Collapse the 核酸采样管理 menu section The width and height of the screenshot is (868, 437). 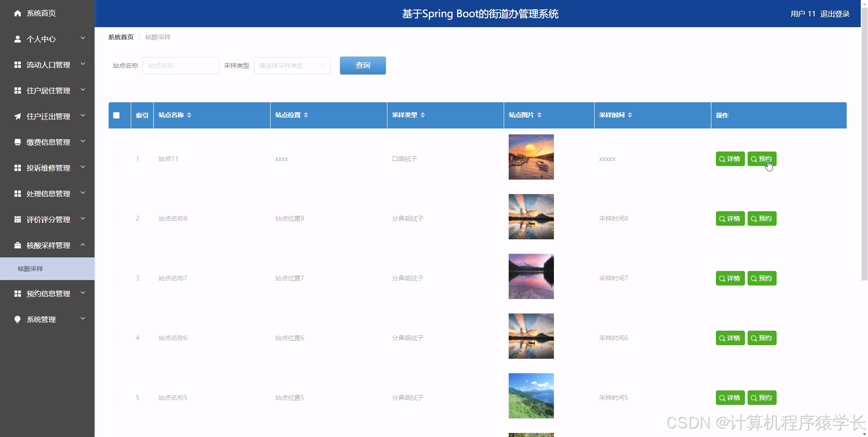pos(48,245)
